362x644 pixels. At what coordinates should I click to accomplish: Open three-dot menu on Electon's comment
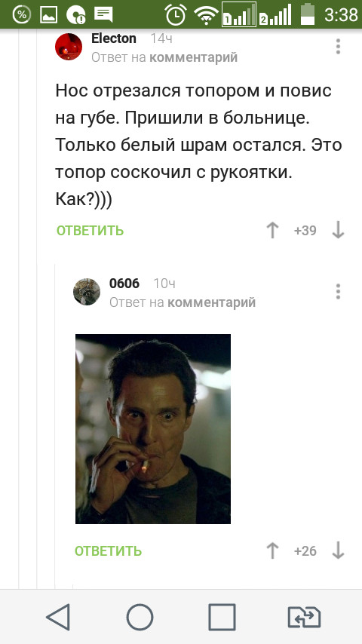click(338, 47)
